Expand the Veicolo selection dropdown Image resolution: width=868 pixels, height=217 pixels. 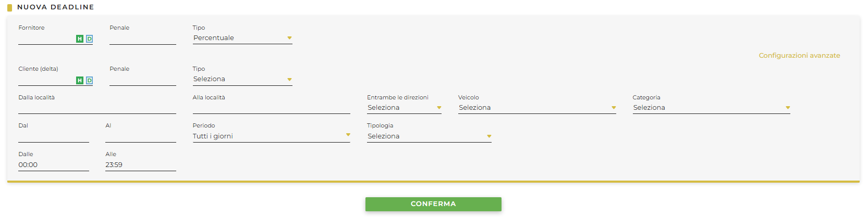[537, 108]
